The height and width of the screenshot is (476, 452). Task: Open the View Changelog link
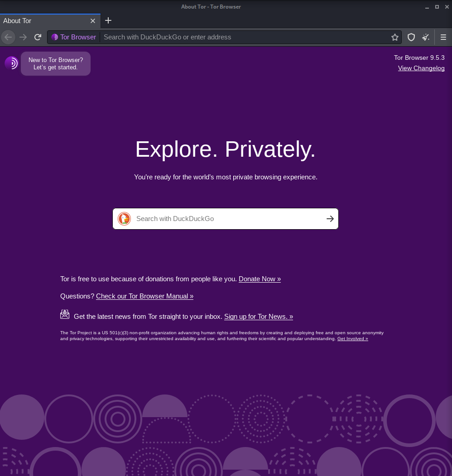click(421, 68)
